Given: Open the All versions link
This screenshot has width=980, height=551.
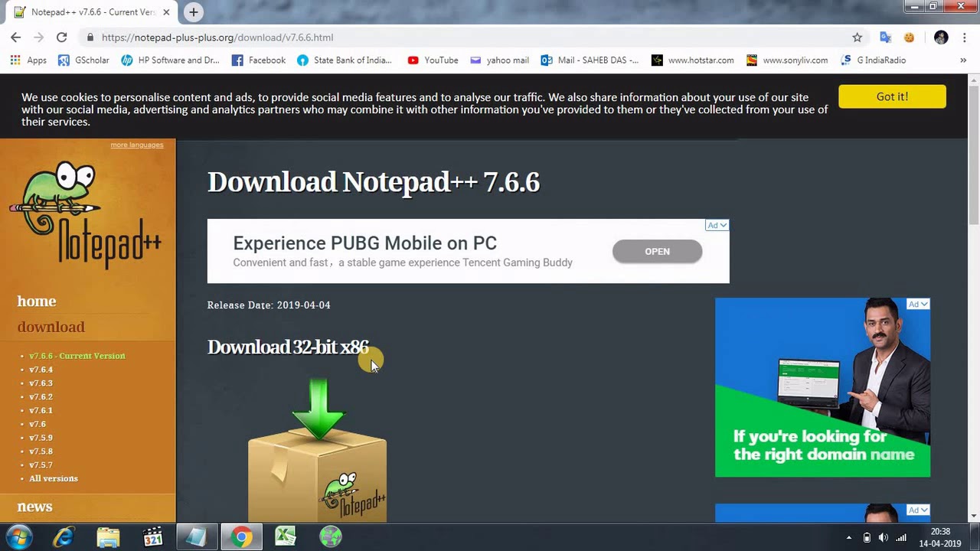Looking at the screenshot, I should click(x=54, y=479).
